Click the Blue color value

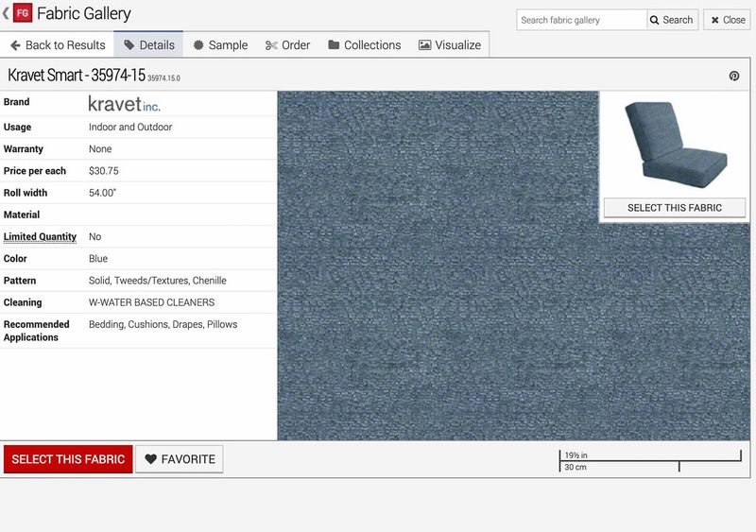[x=98, y=259]
